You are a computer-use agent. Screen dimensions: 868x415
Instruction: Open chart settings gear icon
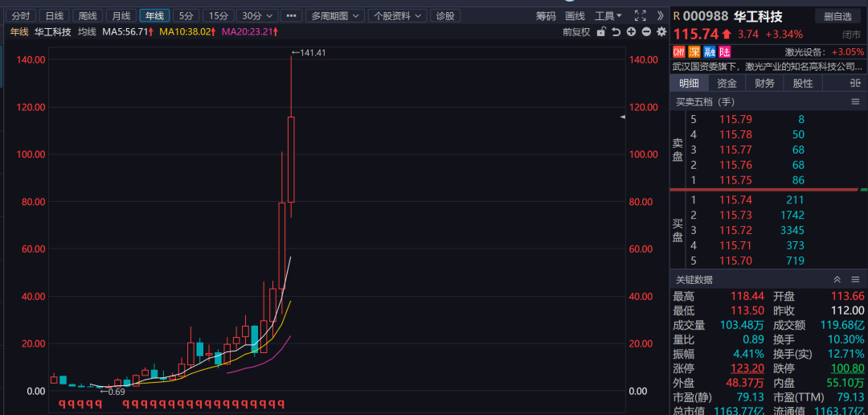(661, 32)
